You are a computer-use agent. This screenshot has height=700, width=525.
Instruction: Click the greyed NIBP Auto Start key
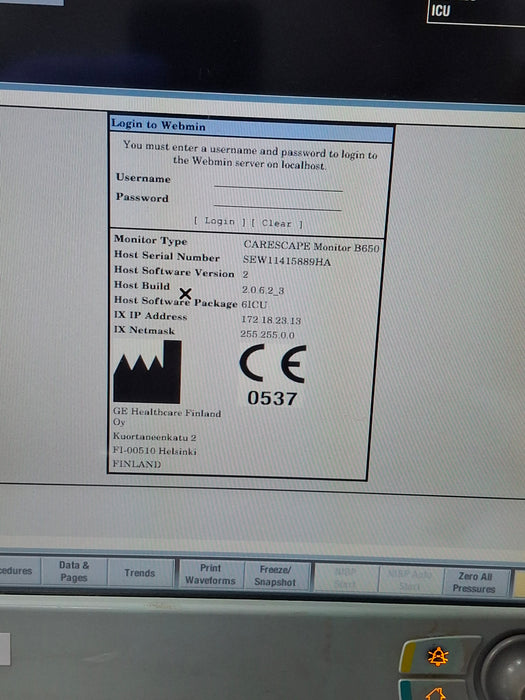(x=410, y=580)
